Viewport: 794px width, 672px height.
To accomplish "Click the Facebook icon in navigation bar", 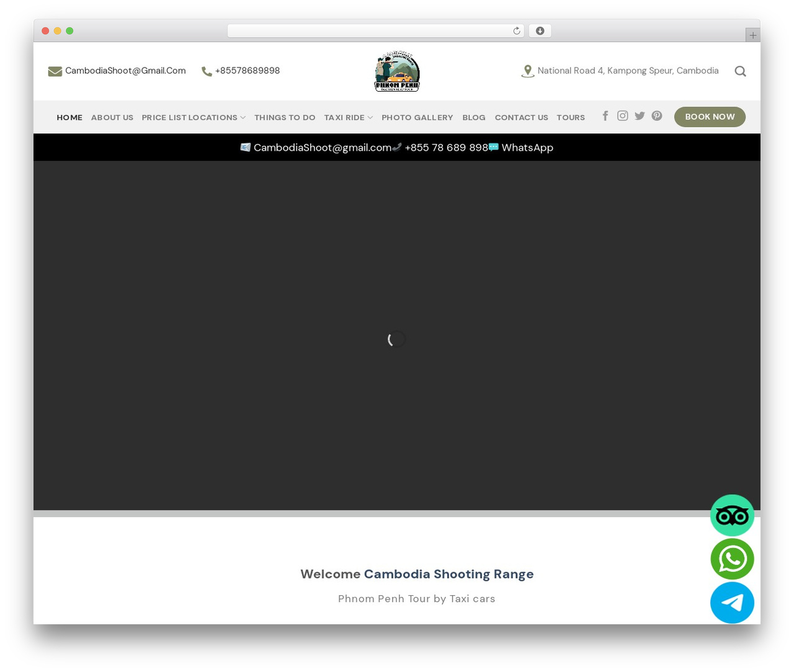I will 605,116.
